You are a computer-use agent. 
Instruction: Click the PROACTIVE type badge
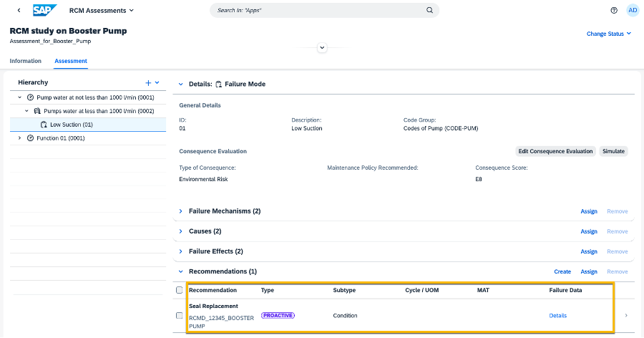(x=278, y=315)
